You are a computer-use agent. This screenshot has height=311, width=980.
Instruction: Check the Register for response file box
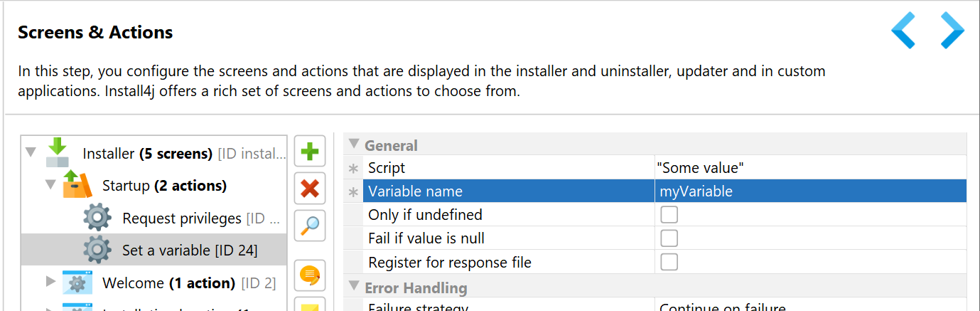pyautogui.click(x=669, y=262)
